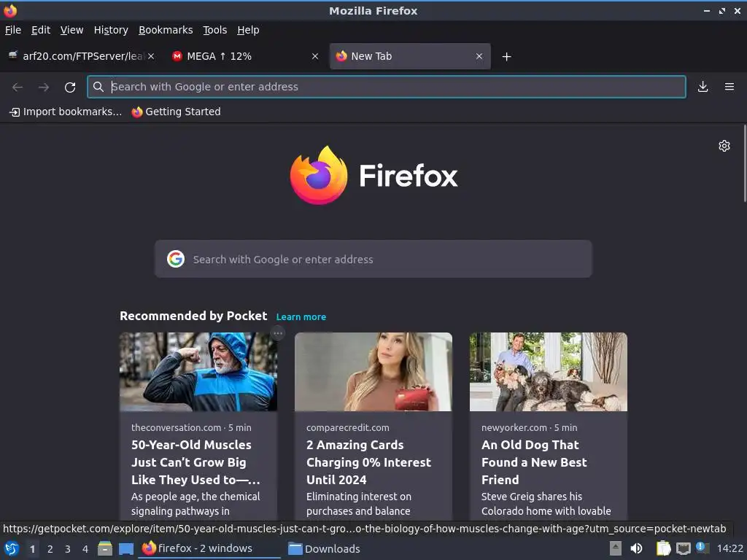Switch to workspace 1

(x=32, y=549)
